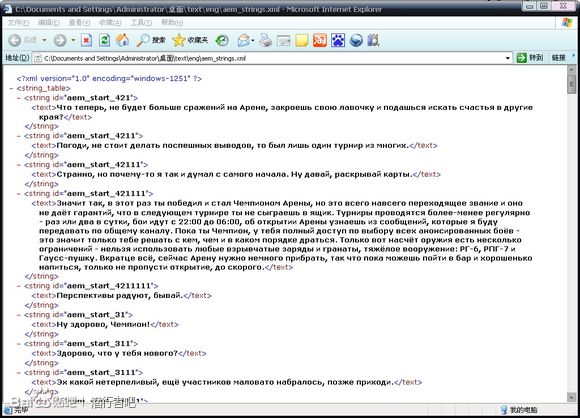Click the text starting 'Эх какой нетерпеливый'
Screen dimensions: 580x418
coord(225,382)
